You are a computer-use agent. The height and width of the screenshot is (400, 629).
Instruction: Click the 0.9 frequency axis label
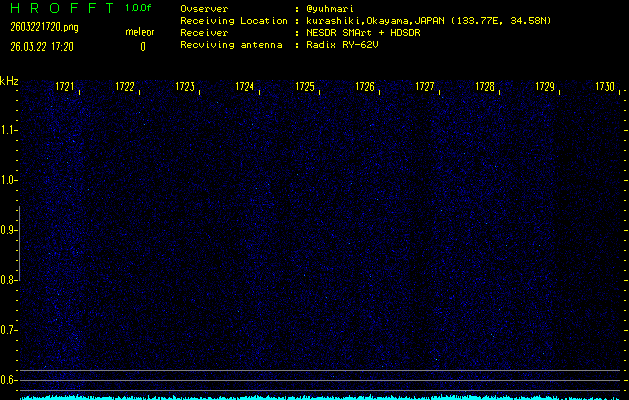9,230
